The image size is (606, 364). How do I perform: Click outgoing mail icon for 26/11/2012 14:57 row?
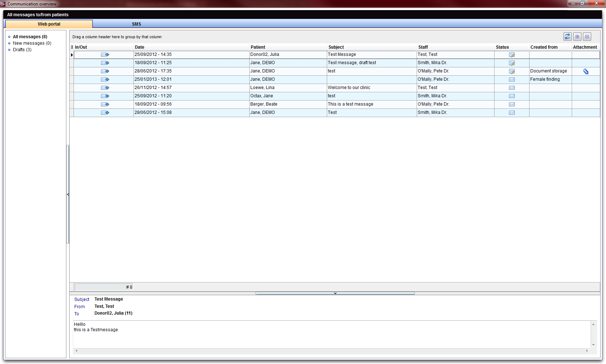coord(105,88)
